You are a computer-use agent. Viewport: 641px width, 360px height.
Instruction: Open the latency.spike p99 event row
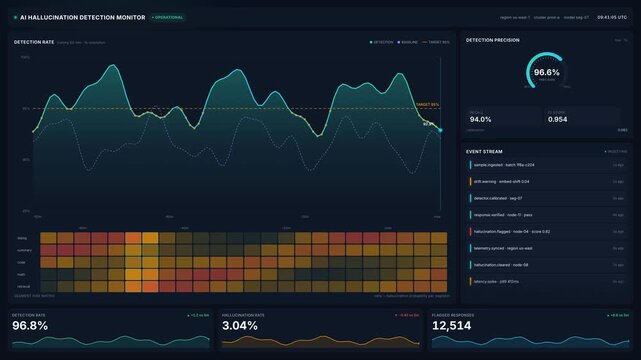coord(547,282)
